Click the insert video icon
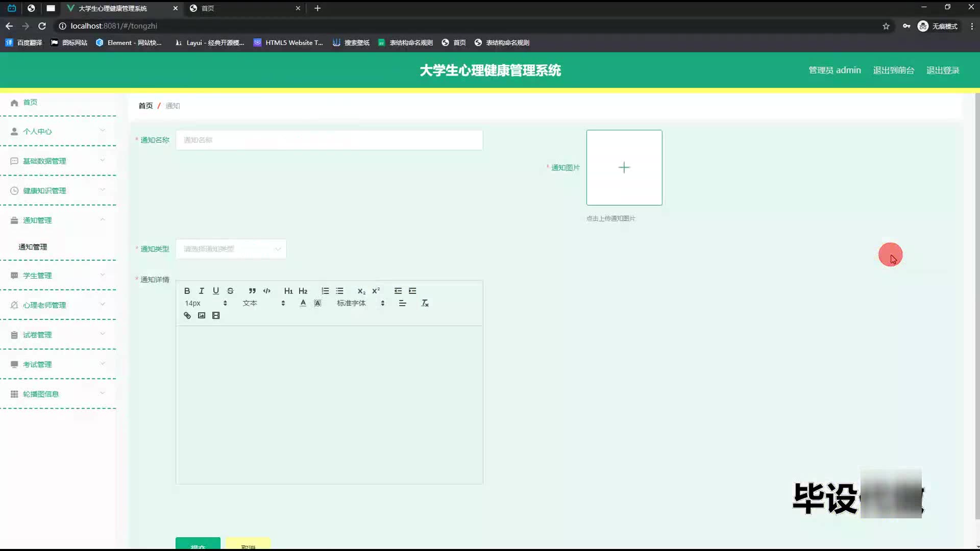 click(216, 315)
